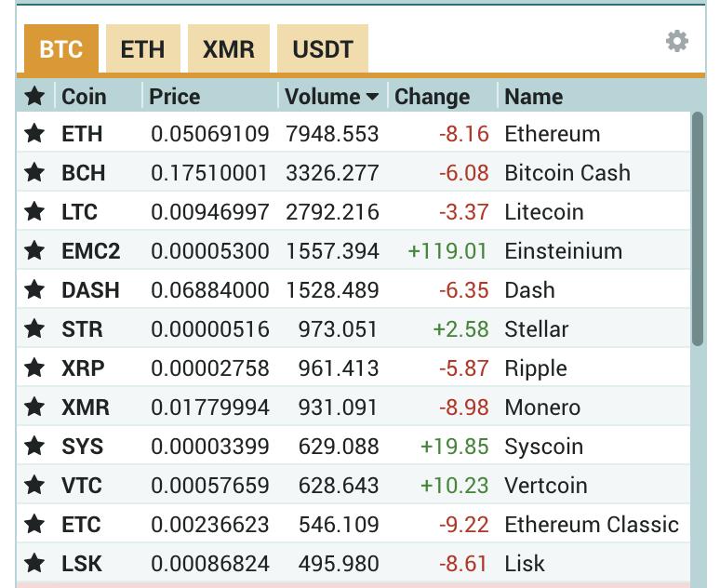Sort markets by Change column header

(x=432, y=97)
